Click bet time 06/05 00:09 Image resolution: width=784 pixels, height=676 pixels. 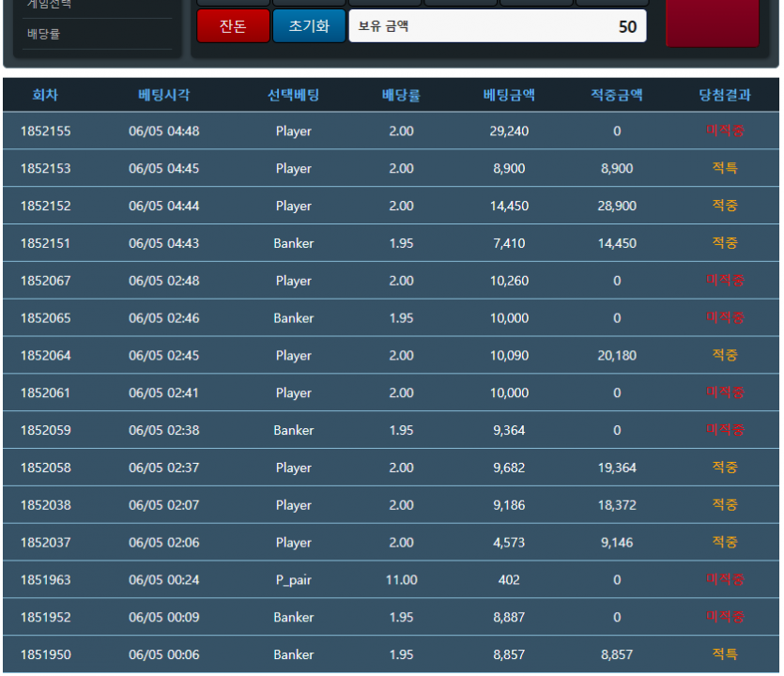164,617
